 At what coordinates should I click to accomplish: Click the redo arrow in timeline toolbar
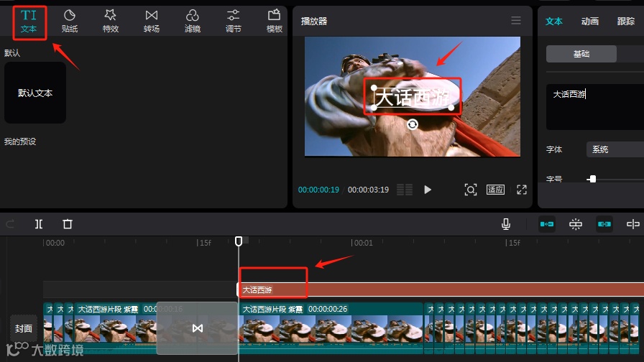tap(10, 224)
